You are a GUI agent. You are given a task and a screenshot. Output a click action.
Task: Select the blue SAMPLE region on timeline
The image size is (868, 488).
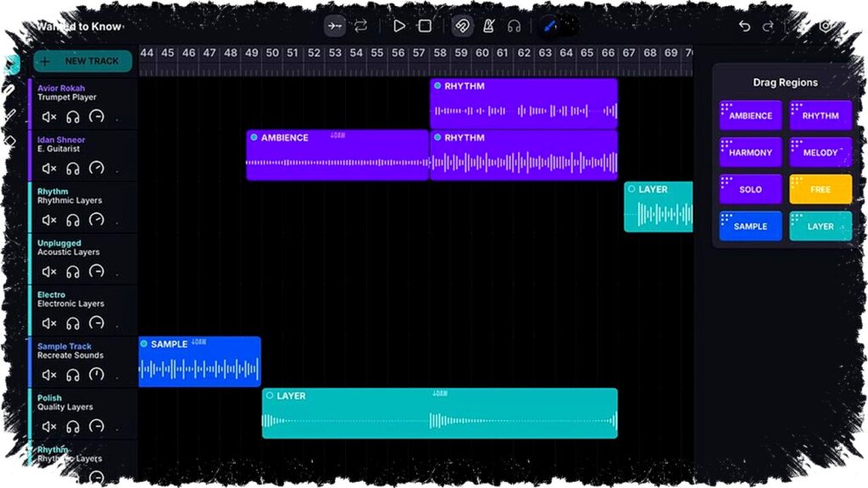199,361
